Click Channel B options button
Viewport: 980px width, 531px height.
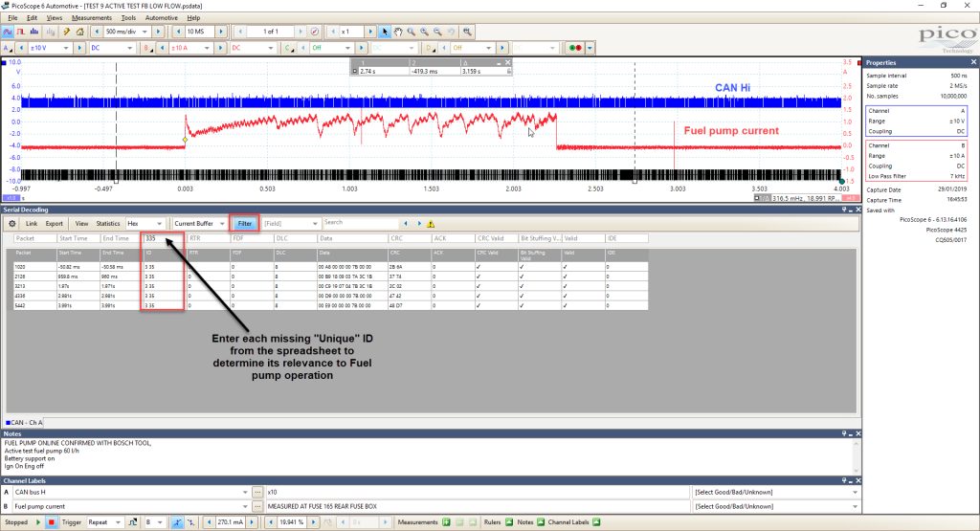click(x=147, y=48)
